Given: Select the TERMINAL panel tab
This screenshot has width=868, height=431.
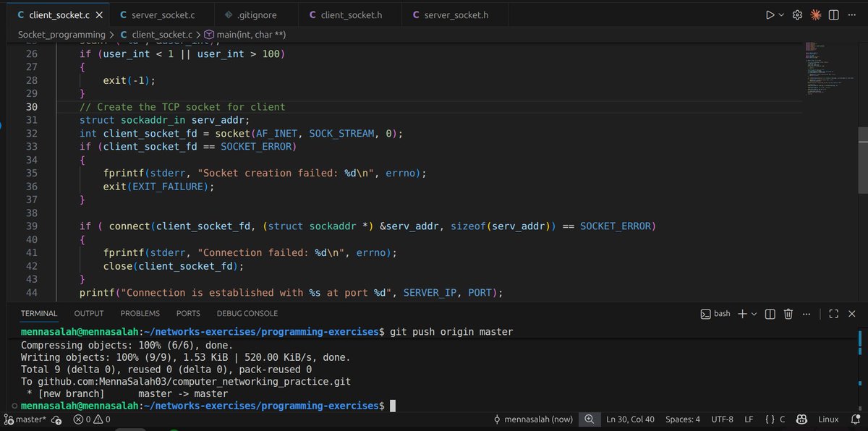Looking at the screenshot, I should point(38,313).
